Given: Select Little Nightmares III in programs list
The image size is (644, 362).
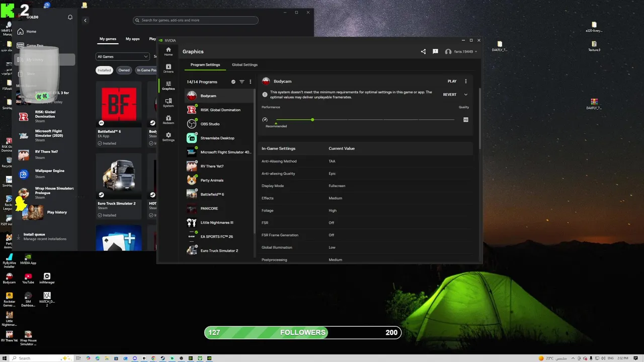Looking at the screenshot, I should pyautogui.click(x=220, y=222).
